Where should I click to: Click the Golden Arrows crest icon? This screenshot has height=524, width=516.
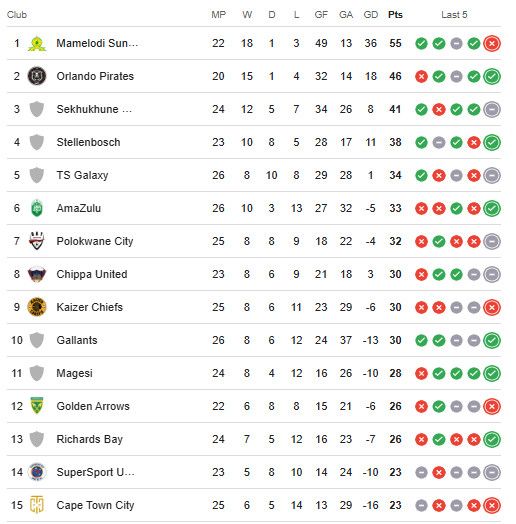tap(37, 406)
